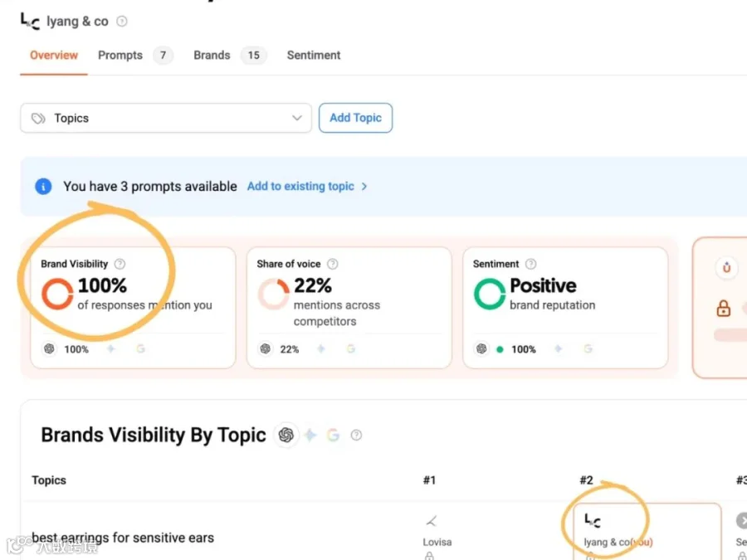The image size is (747, 560).
Task: Click ChatGPT icon in Brand Visibility card
Action: [x=49, y=348]
